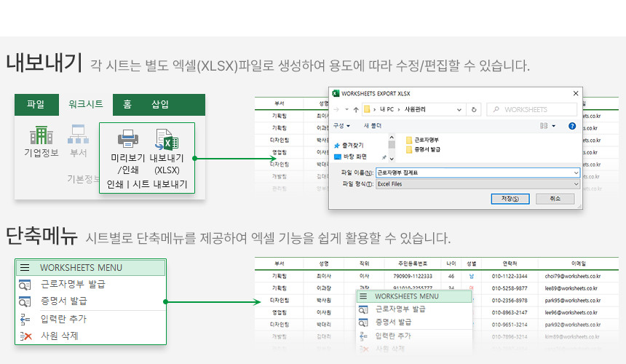Expand the view options dropdown arrow

pos(554,126)
